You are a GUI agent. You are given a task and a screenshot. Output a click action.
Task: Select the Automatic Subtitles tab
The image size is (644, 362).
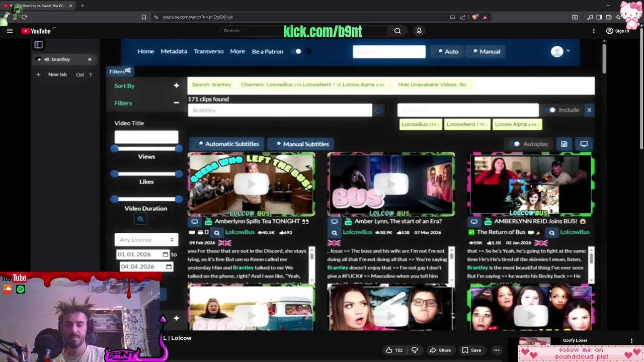click(227, 144)
